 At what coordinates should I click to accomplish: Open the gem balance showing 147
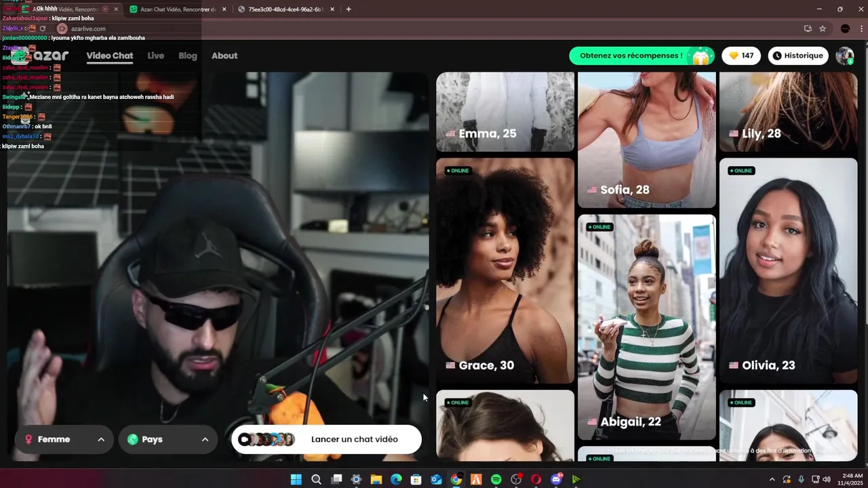point(741,56)
